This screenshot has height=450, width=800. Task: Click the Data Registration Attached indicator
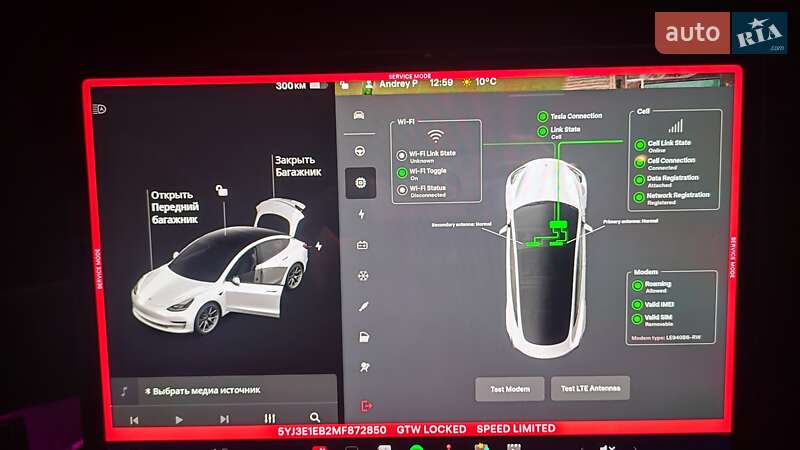coord(639,180)
